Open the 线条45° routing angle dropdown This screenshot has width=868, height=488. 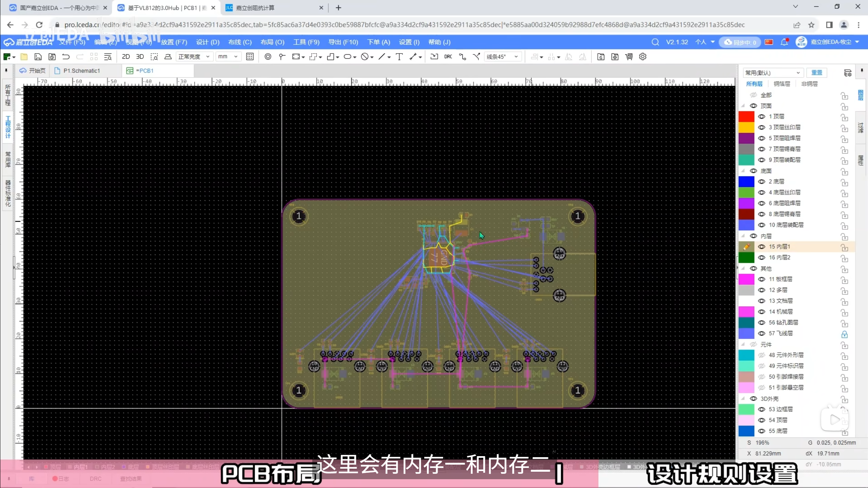coord(502,57)
